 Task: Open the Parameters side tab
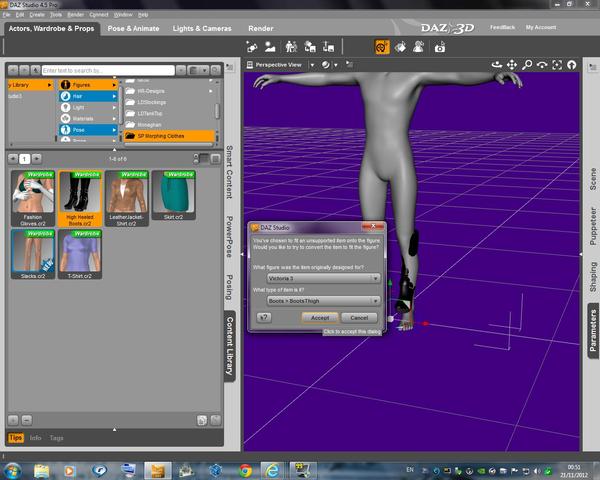[x=593, y=331]
